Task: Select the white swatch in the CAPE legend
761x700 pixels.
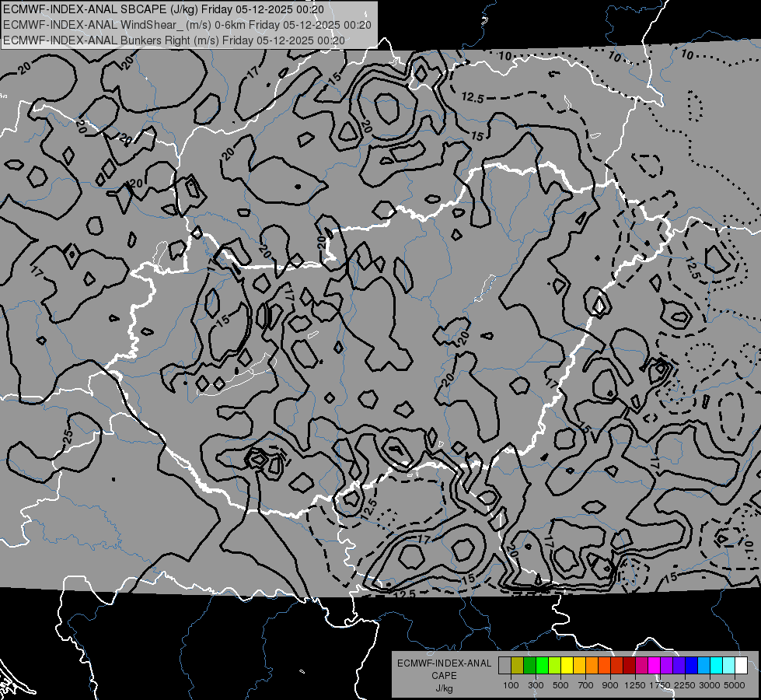Action: 741,665
